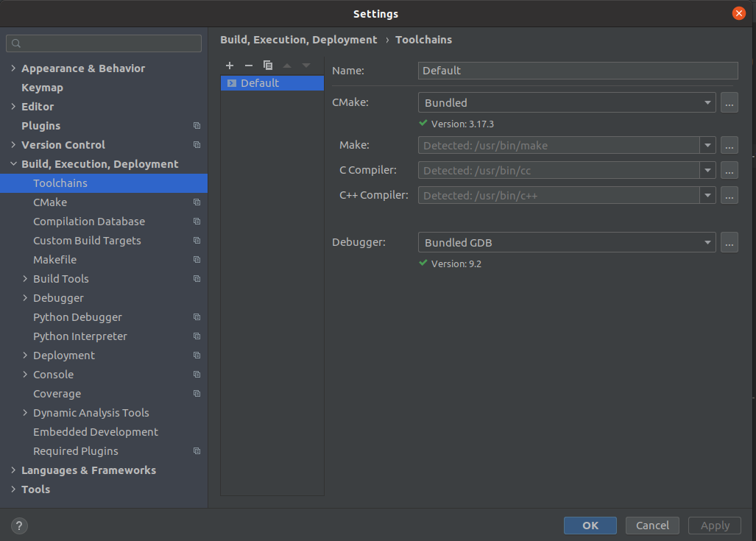The image size is (756, 541).
Task: Expand the Build Tools tree node
Action: (x=25, y=279)
